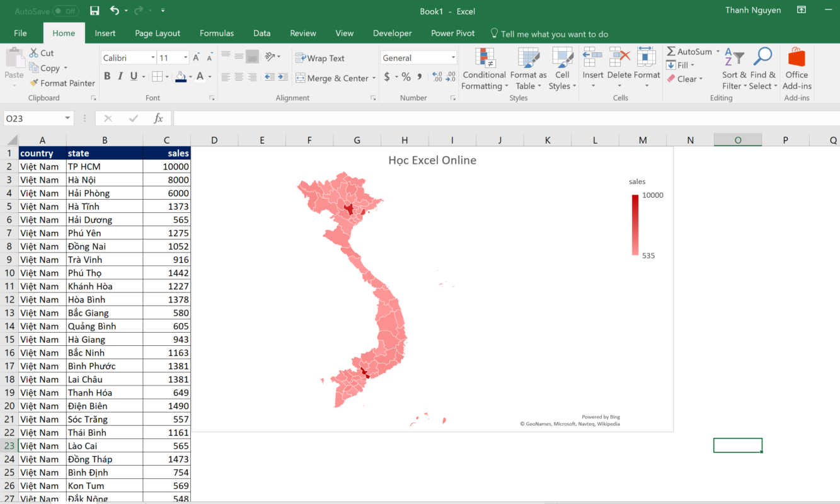Click the Fill Color bucket swatch
840x504 pixels.
[181, 76]
